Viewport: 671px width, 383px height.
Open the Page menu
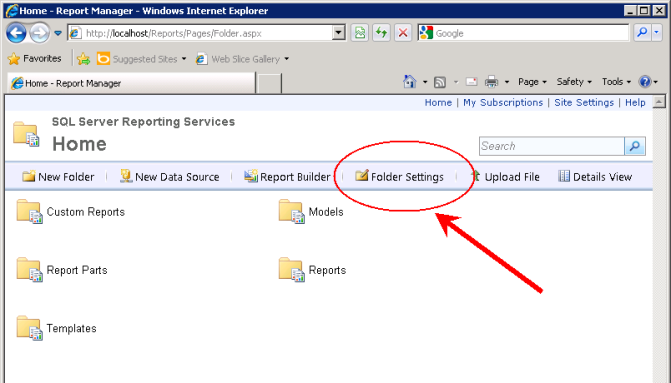coord(532,81)
